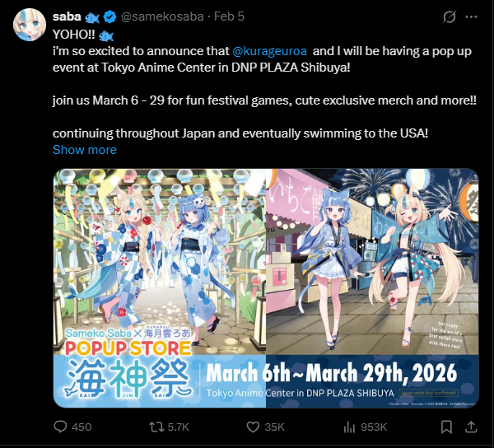Viewport: 494px width, 448px height.
Task: Repost the tweet with retweet arrows icon
Action: [156, 427]
